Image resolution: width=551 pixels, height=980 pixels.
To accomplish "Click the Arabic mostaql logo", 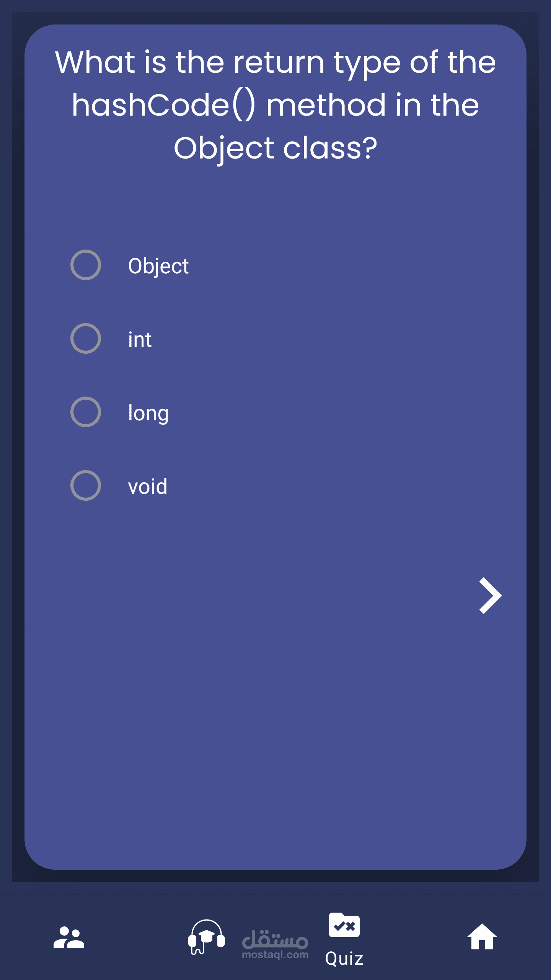I will click(x=275, y=939).
